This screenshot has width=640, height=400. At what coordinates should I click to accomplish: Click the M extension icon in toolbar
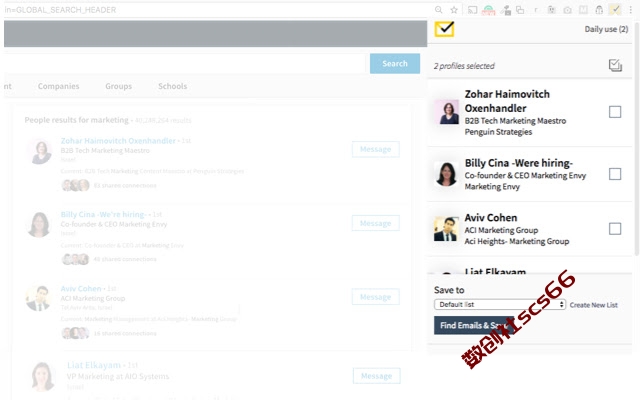[583, 10]
